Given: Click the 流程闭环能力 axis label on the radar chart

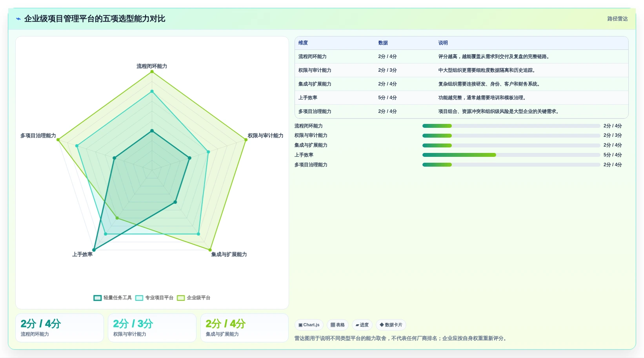Looking at the screenshot, I should click(x=152, y=66).
